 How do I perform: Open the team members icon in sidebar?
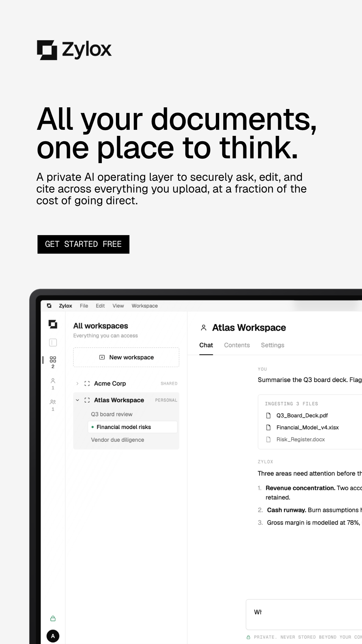pyautogui.click(x=53, y=402)
